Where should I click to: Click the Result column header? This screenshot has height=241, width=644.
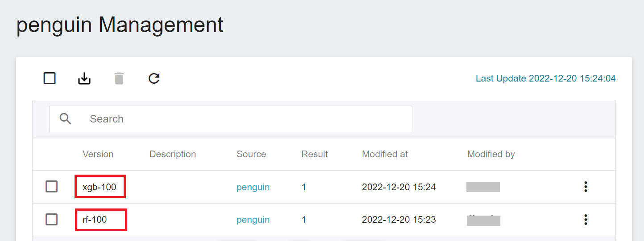coord(315,154)
